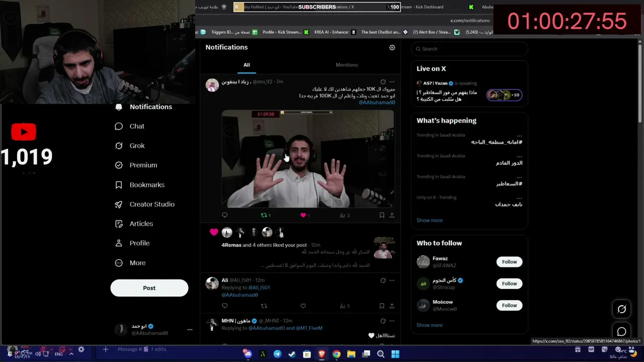Undo repost on the zeo_92 post
This screenshot has width=644, height=362.
(x=265, y=215)
